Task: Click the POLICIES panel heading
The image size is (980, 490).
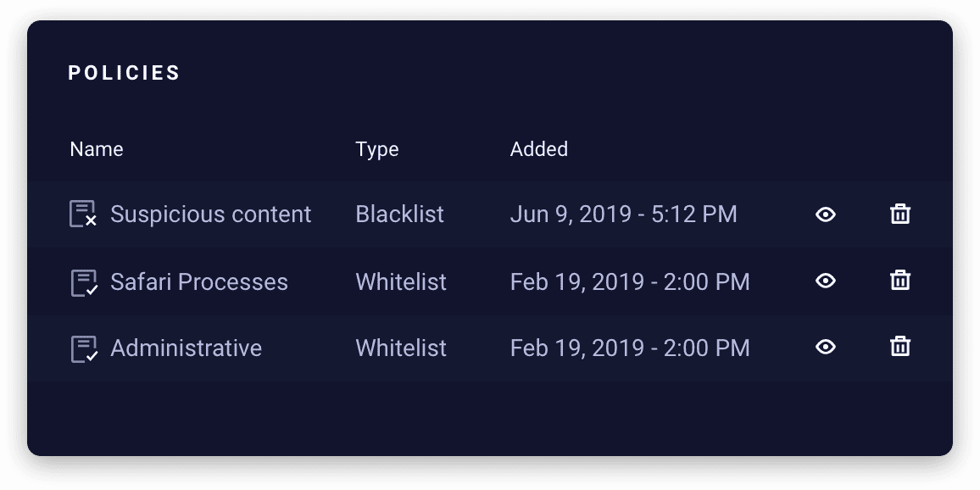Action: pyautogui.click(x=125, y=73)
